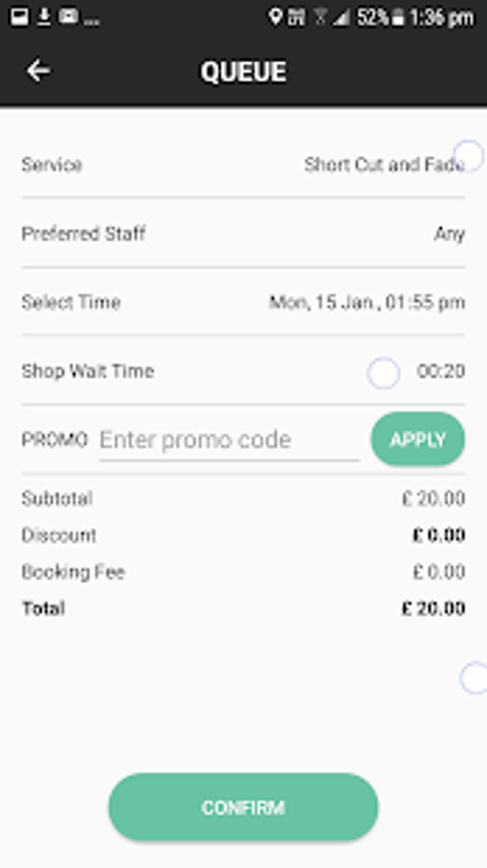Tap the 1:36 pm clock
This screenshot has height=868, width=487.
(442, 18)
